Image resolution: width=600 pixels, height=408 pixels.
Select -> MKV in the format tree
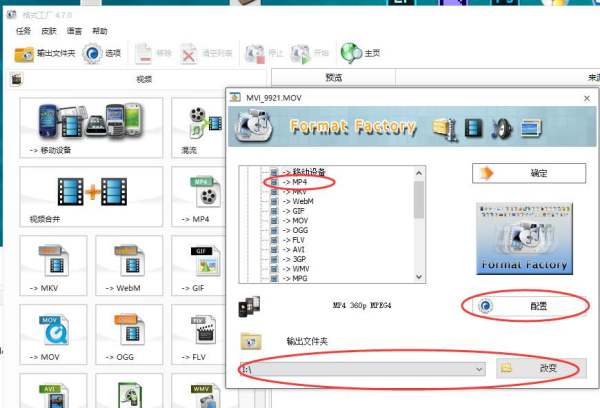coord(295,191)
